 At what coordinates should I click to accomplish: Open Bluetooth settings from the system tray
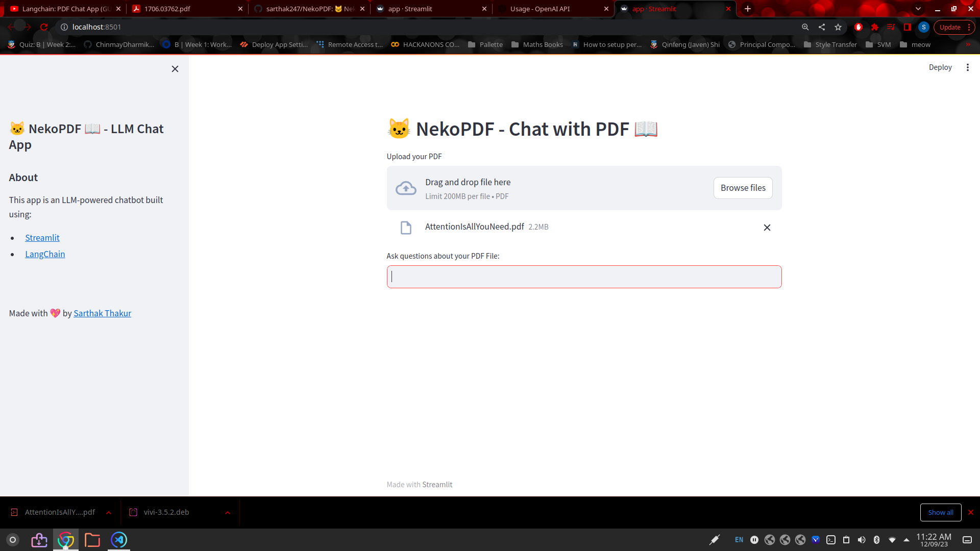877,540
